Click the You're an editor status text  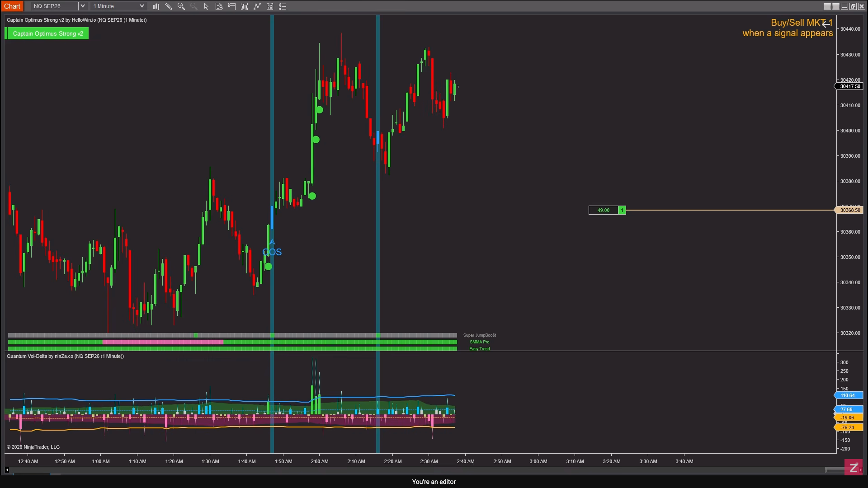[434, 482]
